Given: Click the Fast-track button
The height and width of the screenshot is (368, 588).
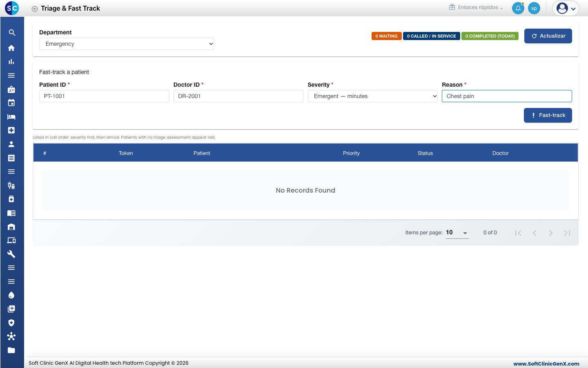Looking at the screenshot, I should (x=548, y=115).
